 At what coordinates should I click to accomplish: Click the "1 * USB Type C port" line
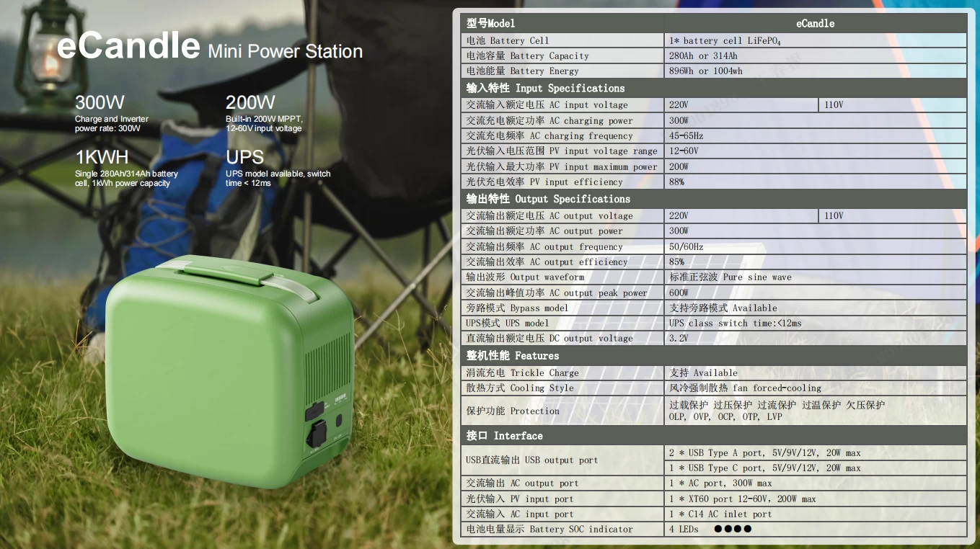click(x=764, y=468)
